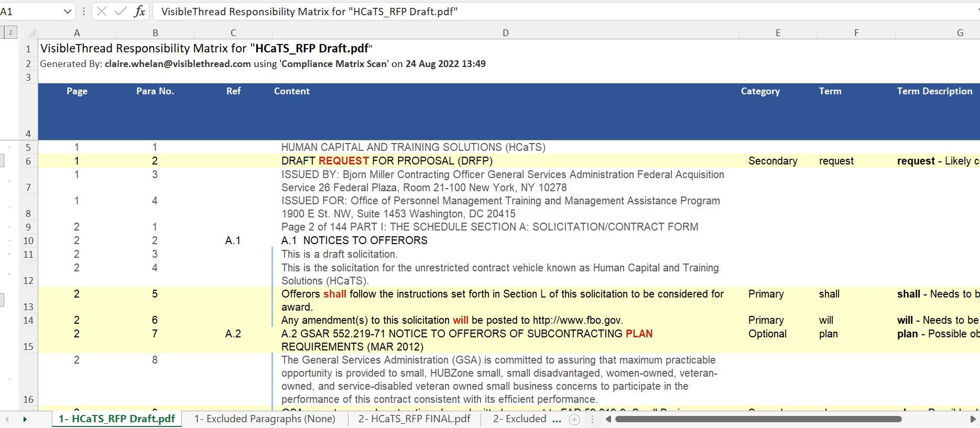This screenshot has width=980, height=428.
Task: Click the Cancel X icon in formula bar
Action: (102, 12)
